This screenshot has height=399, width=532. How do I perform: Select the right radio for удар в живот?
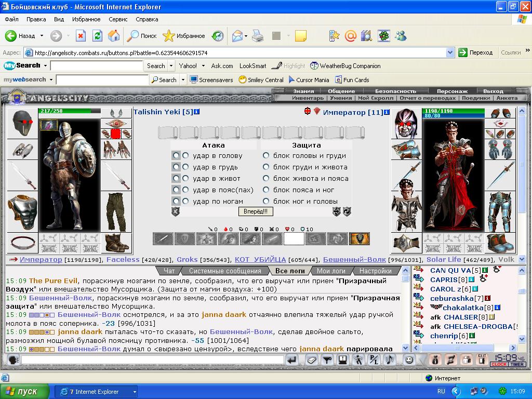185,178
